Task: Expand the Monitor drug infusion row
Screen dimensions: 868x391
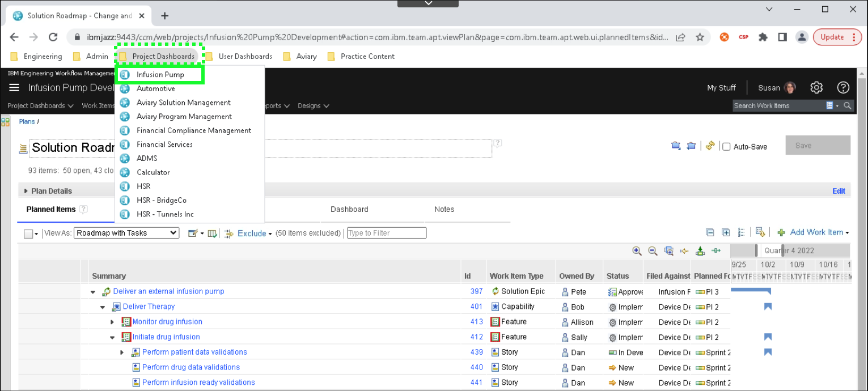Action: coord(112,322)
